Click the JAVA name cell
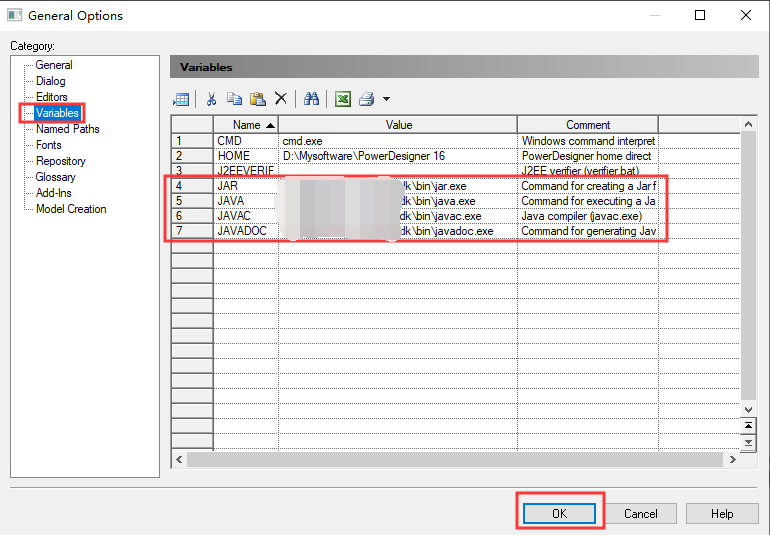Viewport: 770px width, 535px height. click(246, 201)
